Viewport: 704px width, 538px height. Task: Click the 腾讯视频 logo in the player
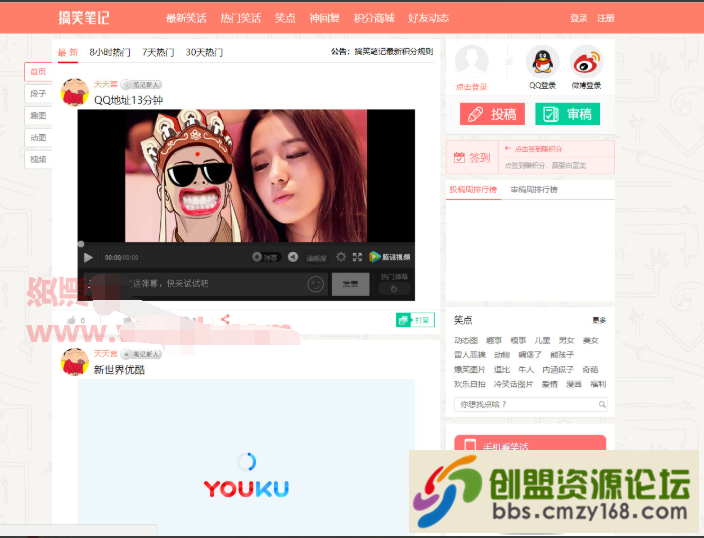point(389,257)
